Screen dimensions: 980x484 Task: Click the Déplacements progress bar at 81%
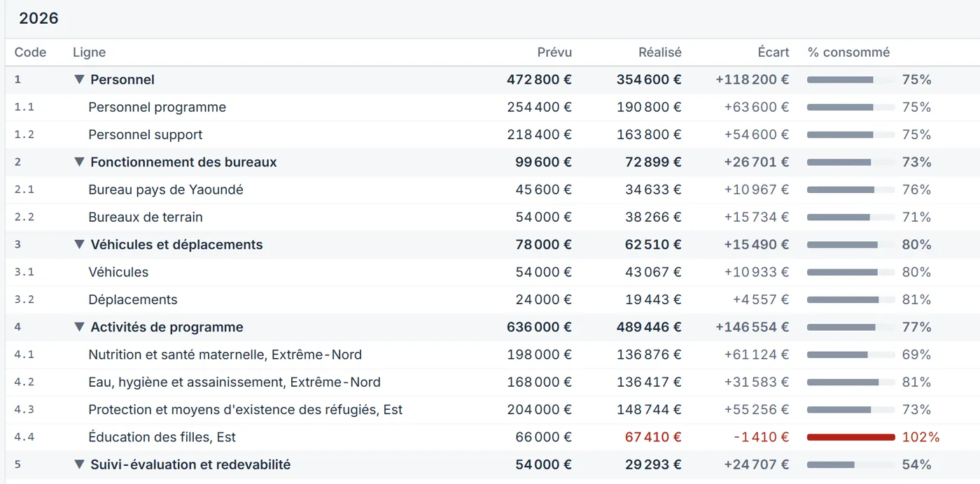851,299
